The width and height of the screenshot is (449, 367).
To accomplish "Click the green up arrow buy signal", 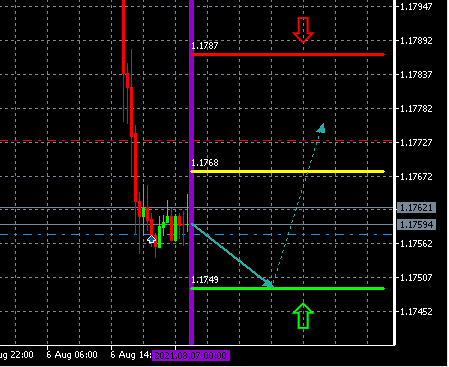I will click(303, 316).
